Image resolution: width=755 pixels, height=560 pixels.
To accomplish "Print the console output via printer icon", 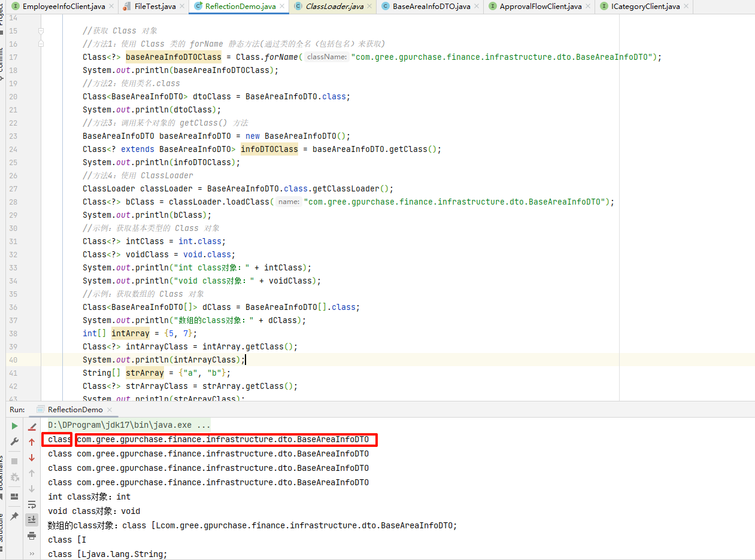I will click(32, 536).
